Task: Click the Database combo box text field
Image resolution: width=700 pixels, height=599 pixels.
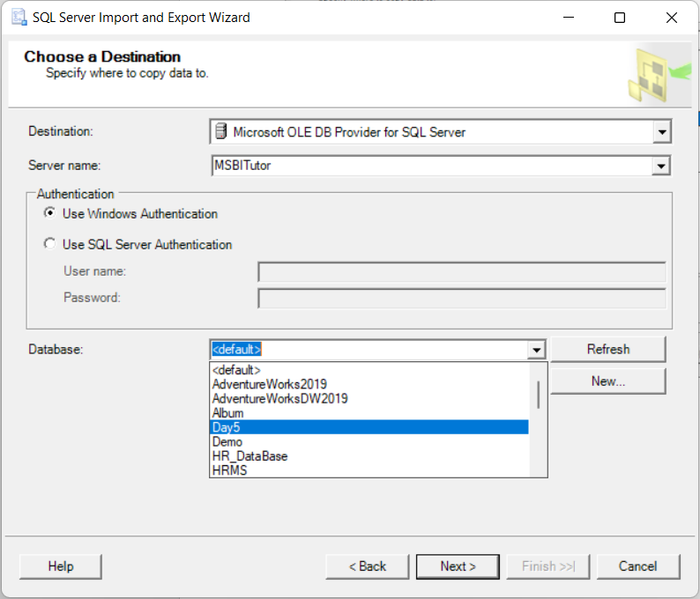Action: 369,350
